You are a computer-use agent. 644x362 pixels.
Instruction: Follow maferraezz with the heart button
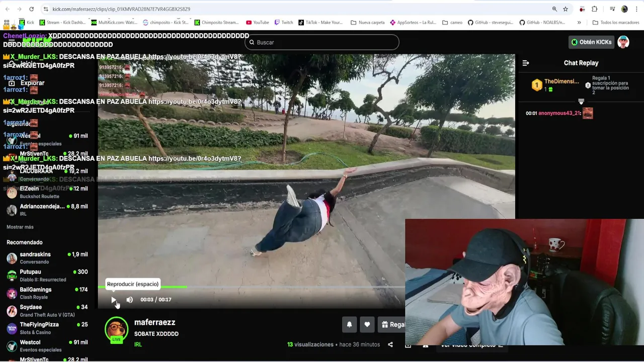[367, 325]
